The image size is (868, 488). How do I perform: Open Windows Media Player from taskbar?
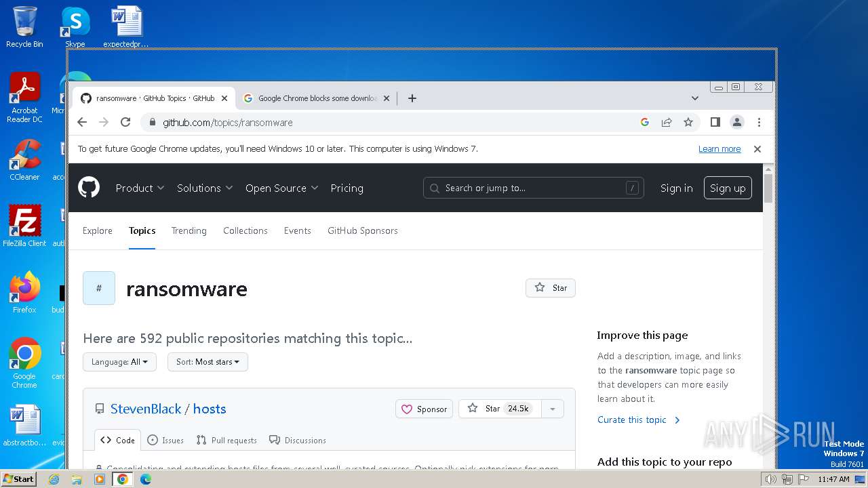pos(100,479)
